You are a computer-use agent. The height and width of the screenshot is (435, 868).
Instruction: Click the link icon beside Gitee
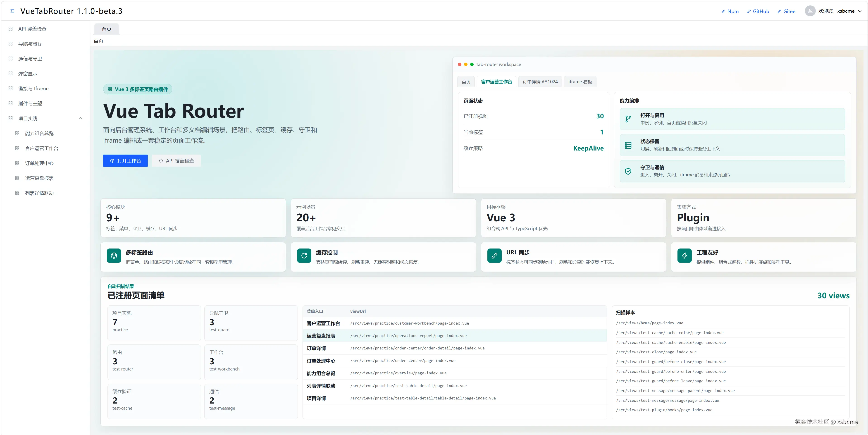click(779, 12)
